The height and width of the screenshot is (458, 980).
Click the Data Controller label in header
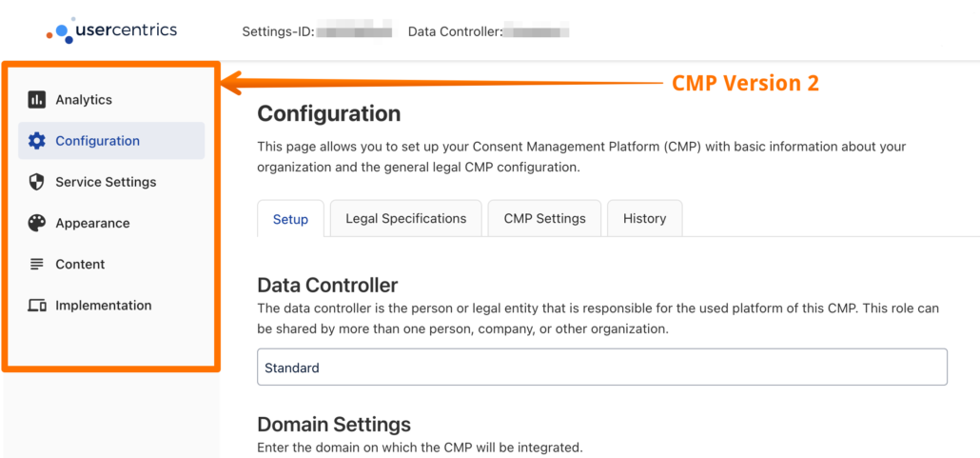click(x=456, y=31)
